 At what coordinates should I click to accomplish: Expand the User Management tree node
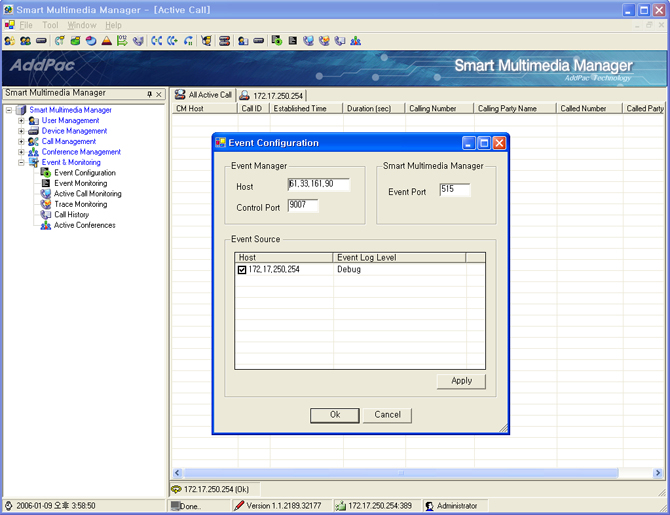pyautogui.click(x=21, y=121)
